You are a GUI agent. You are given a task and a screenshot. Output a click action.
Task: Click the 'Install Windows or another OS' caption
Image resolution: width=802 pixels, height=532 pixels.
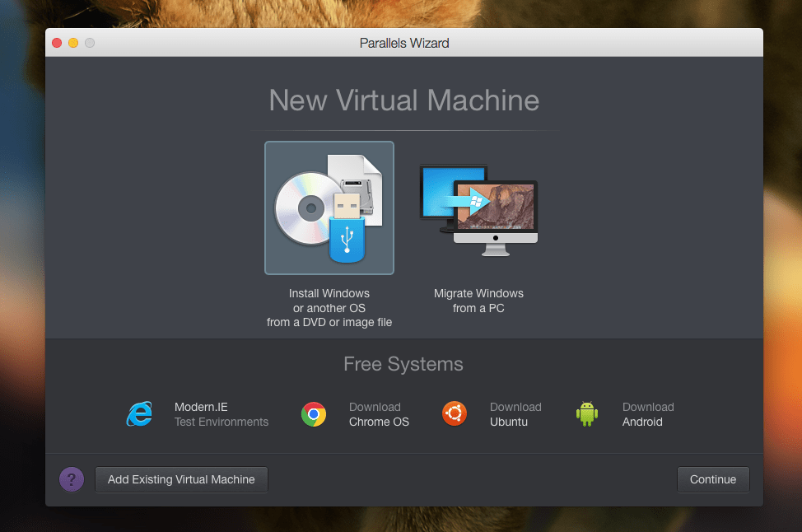(x=329, y=307)
